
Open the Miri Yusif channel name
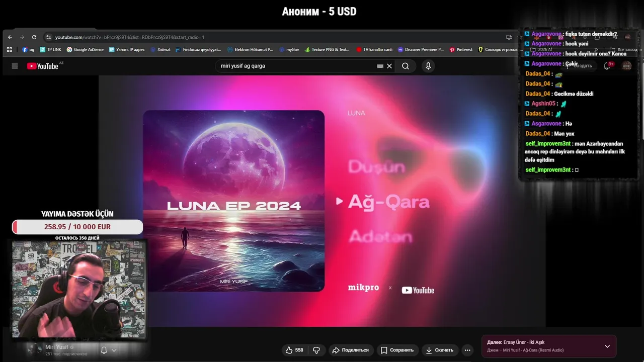57,347
